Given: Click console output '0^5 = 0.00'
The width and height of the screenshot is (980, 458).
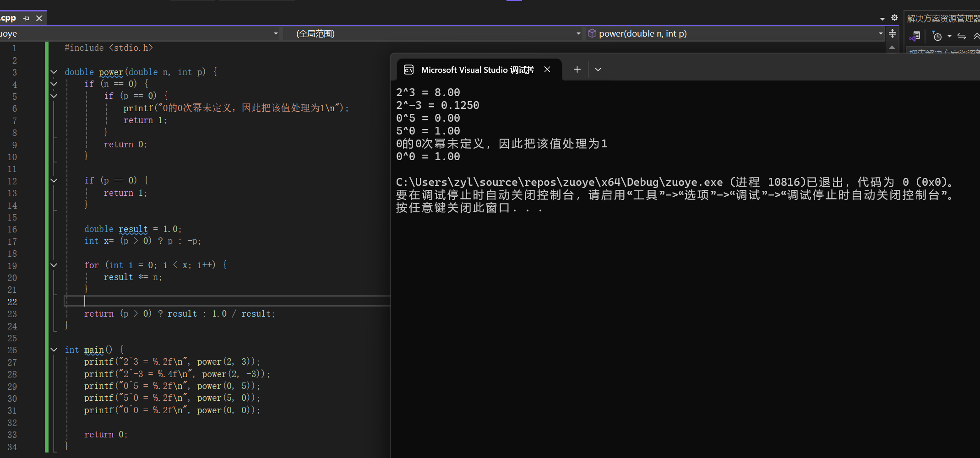Looking at the screenshot, I should [428, 118].
